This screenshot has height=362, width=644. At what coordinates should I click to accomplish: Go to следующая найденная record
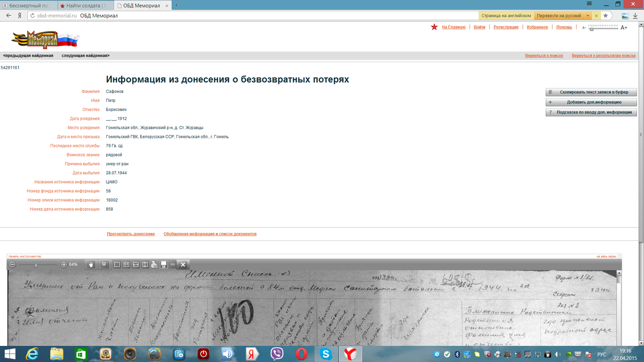click(85, 56)
